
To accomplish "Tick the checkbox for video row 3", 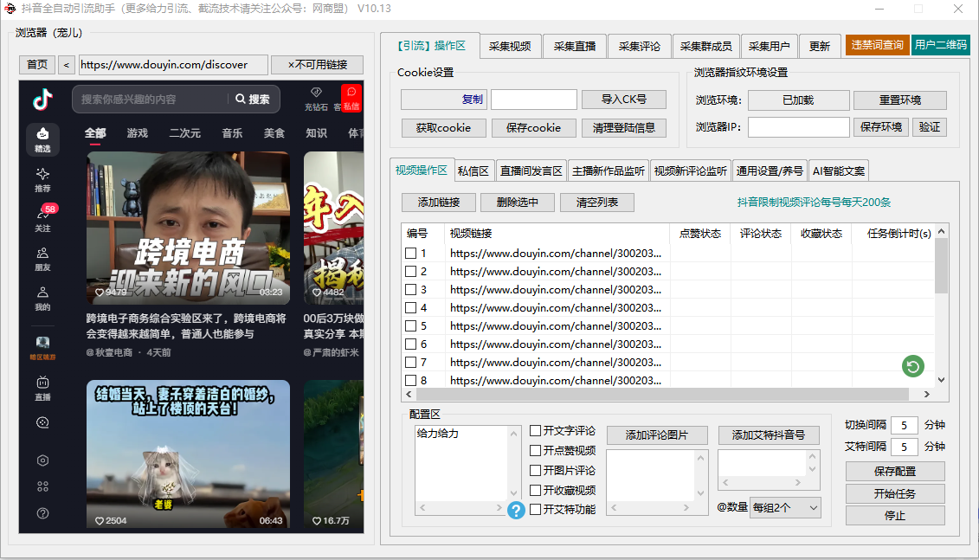I will coord(411,290).
